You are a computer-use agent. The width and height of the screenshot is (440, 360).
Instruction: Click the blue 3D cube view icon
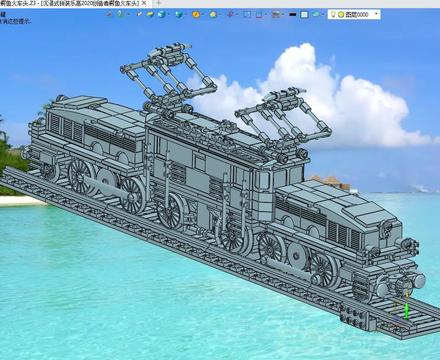click(161, 14)
